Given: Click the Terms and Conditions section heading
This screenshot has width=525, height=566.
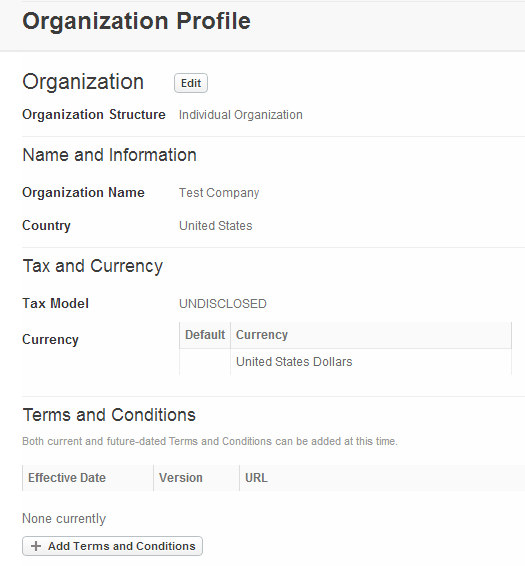Looking at the screenshot, I should 109,415.
